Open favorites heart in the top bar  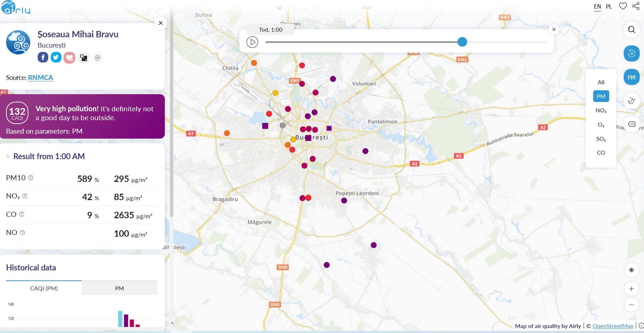tap(623, 6)
